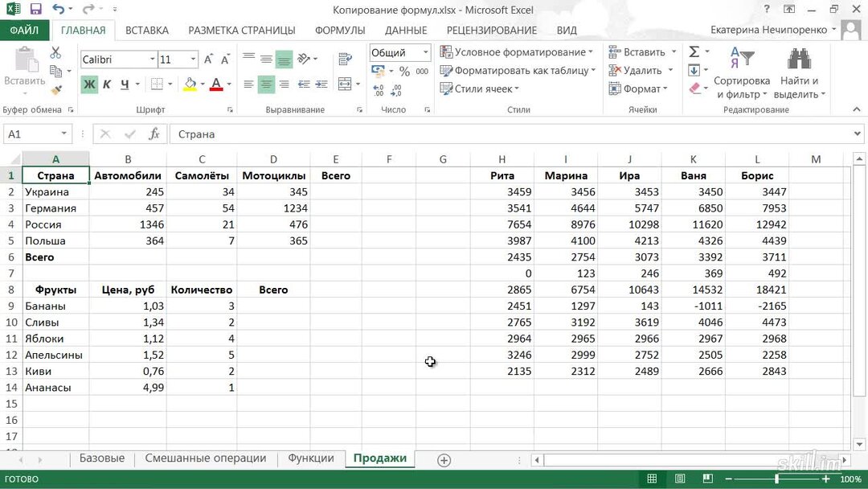
Task: Toggle middle vertical alignment
Action: coord(266,59)
